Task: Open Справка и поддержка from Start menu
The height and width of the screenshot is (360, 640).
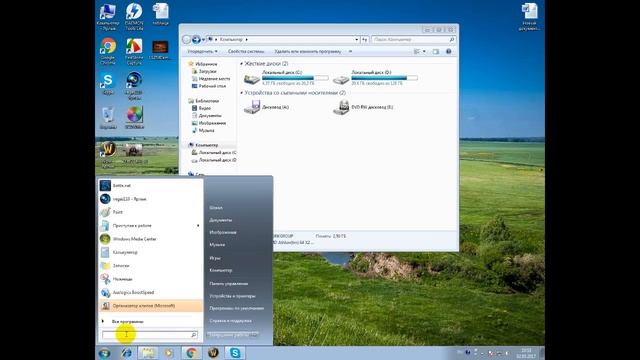Action: tap(230, 321)
